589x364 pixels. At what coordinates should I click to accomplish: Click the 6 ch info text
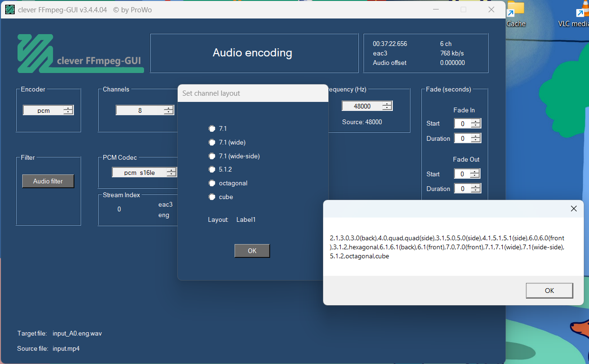[x=446, y=44]
